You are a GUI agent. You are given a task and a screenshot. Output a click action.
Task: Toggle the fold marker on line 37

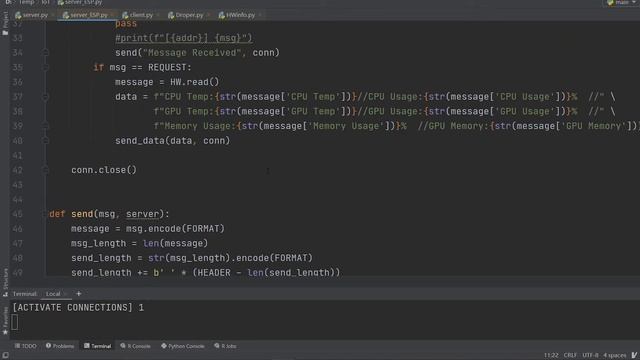coord(46,97)
